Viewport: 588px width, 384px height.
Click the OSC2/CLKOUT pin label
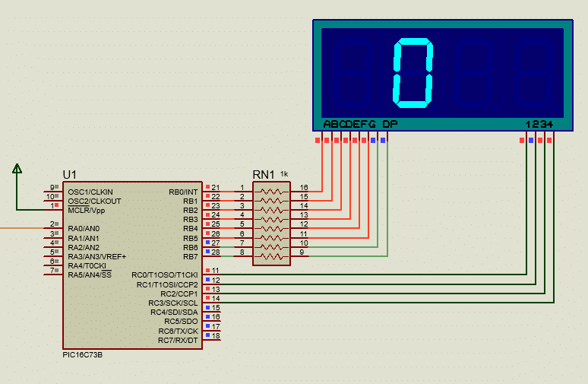click(x=94, y=202)
